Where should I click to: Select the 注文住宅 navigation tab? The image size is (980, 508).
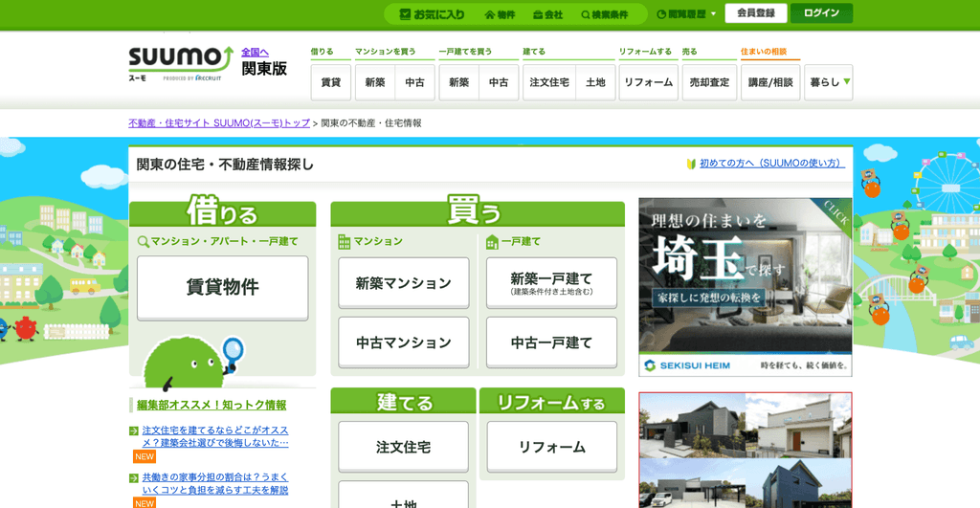click(x=548, y=82)
